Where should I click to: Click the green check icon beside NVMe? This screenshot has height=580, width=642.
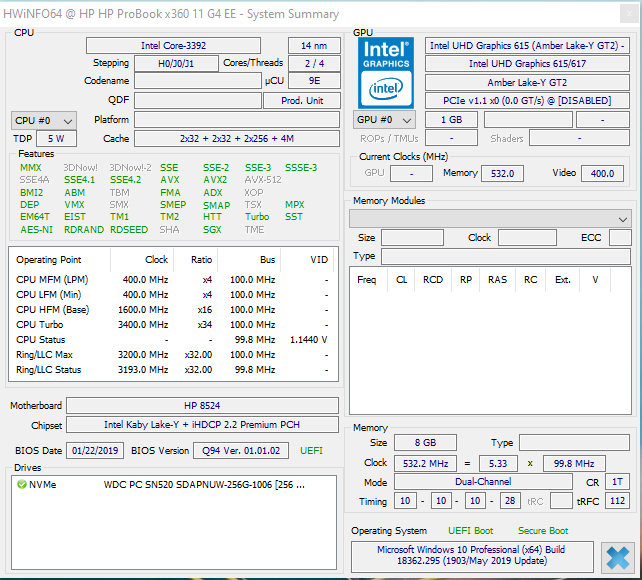tap(21, 485)
